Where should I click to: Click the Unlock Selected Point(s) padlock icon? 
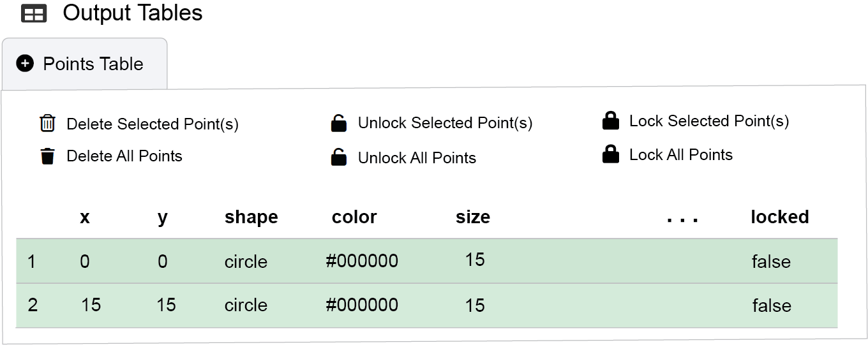[x=339, y=123]
